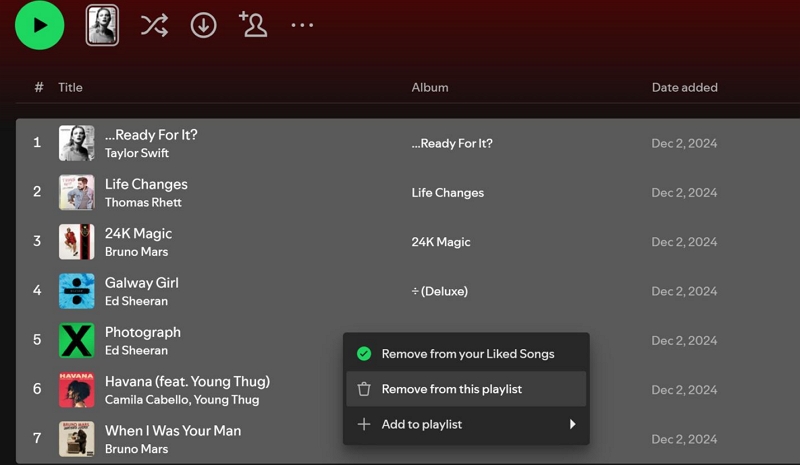This screenshot has width=800, height=465.
Task: Click the Galway Girl divide-sign artwork
Action: [77, 291]
